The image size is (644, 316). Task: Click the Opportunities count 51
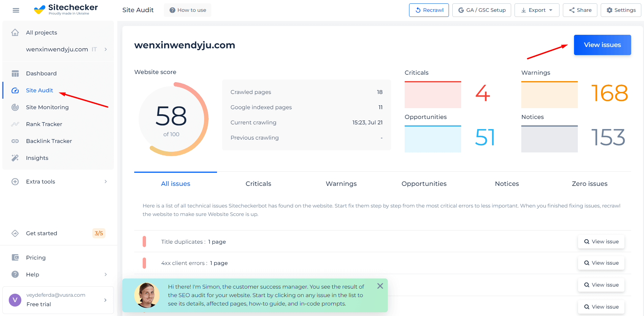(485, 138)
